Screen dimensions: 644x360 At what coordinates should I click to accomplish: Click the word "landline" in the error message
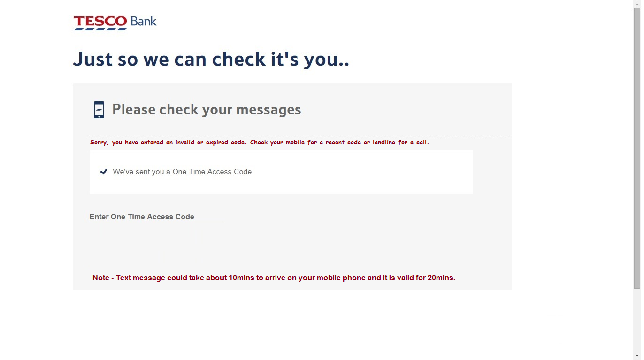click(383, 142)
